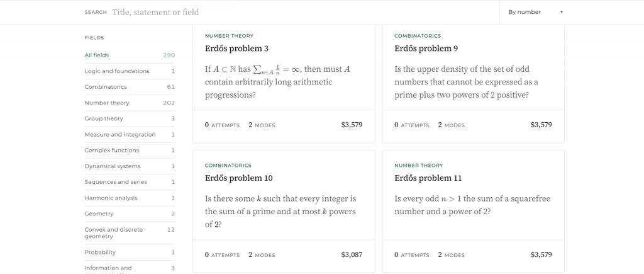This screenshot has height=274, width=644.
Task: Select Harmonic analysis field
Action: (130, 198)
